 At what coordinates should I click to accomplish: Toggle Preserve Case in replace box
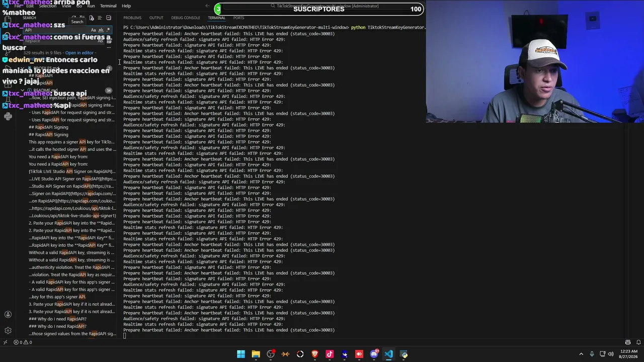click(x=101, y=40)
